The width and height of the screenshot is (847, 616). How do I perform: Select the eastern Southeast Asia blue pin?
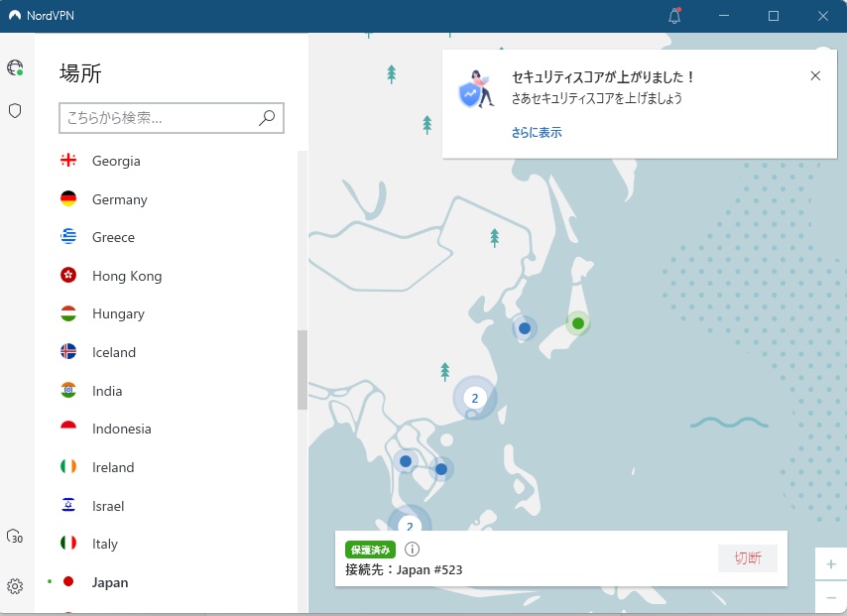point(441,469)
